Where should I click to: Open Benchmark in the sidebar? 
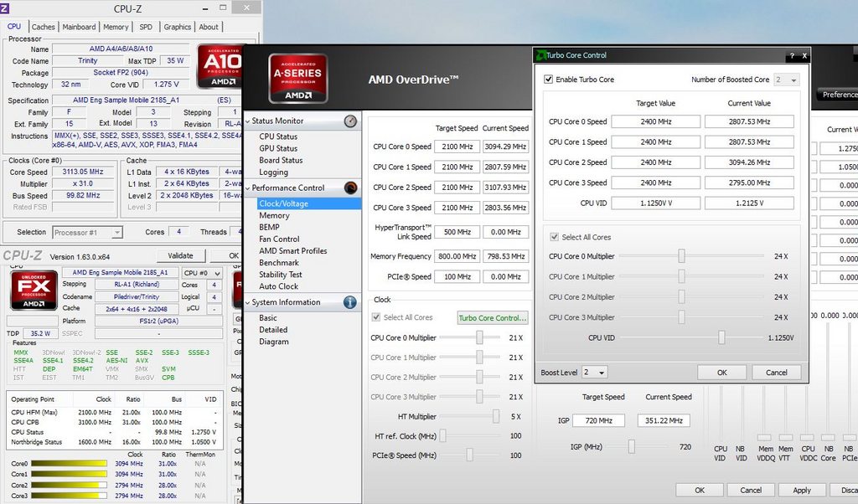tap(278, 263)
